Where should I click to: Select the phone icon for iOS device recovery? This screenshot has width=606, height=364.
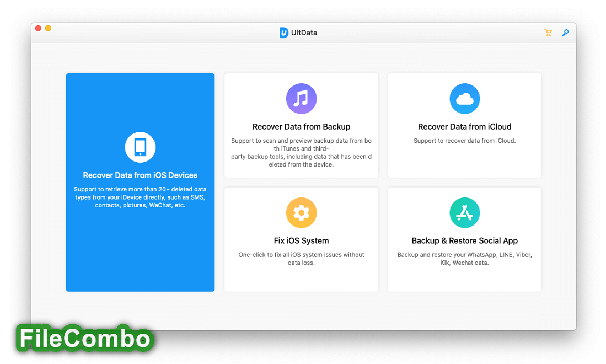tap(140, 147)
